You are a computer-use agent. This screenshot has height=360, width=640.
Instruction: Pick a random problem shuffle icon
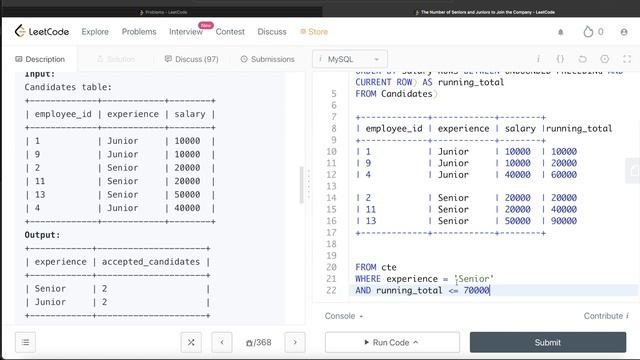point(191,342)
